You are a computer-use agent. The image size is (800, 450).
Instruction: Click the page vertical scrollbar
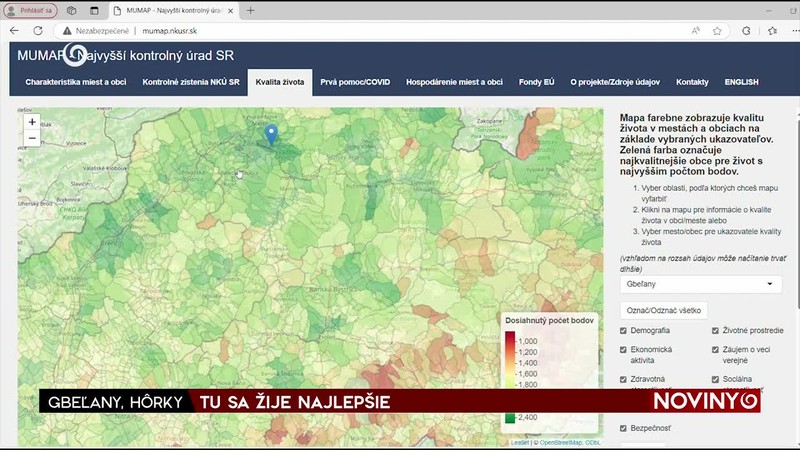[x=797, y=214]
